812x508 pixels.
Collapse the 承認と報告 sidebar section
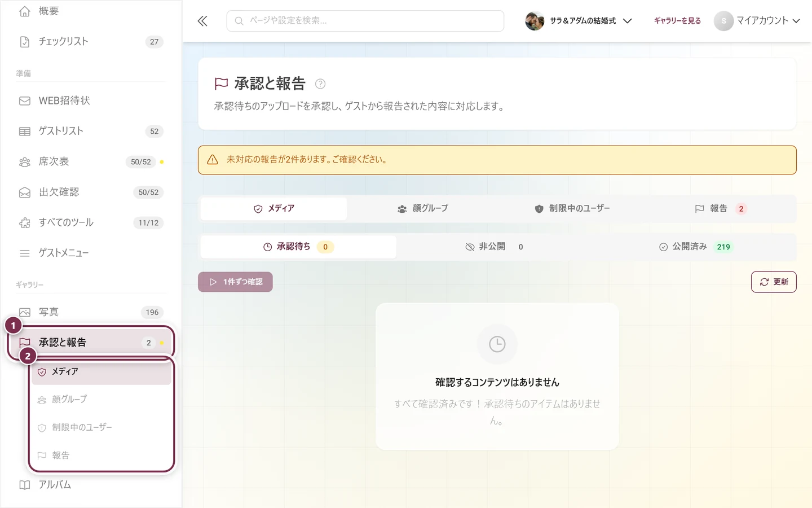[x=91, y=343]
